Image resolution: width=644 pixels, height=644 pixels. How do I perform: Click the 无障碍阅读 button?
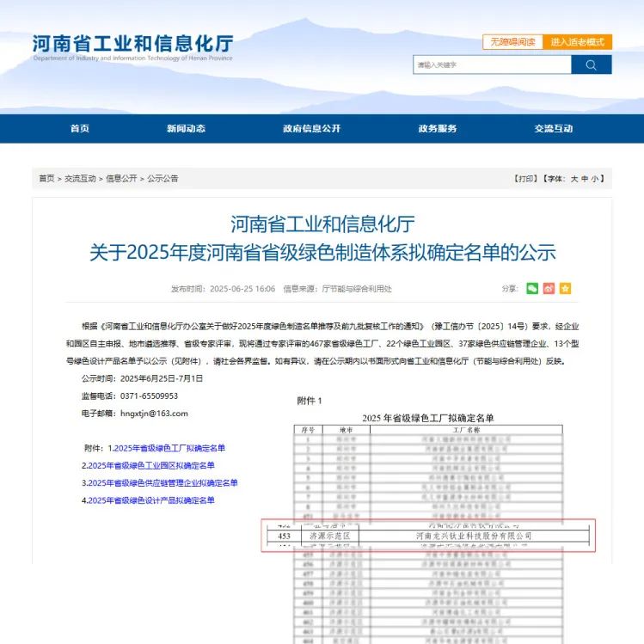click(x=512, y=42)
